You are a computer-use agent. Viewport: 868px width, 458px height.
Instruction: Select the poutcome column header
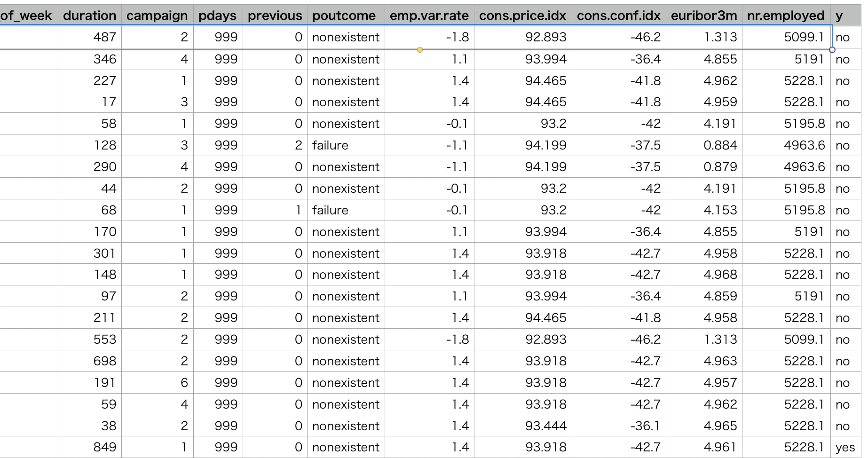(346, 16)
